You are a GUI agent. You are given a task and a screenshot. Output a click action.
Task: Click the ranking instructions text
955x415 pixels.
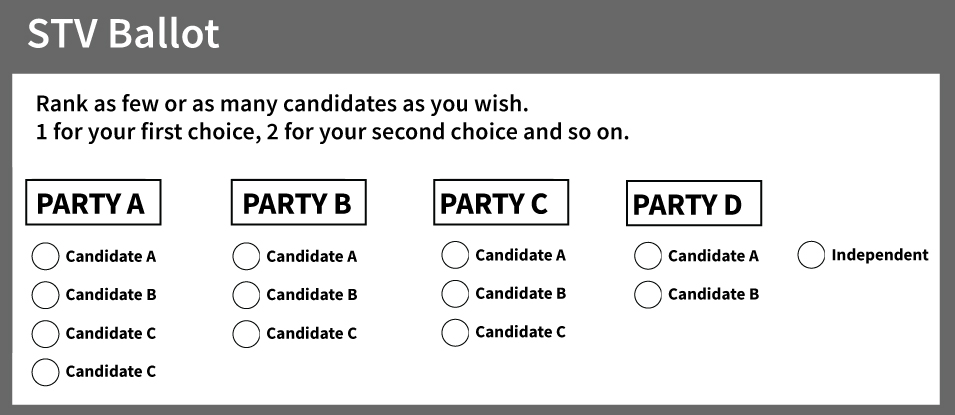(x=332, y=118)
